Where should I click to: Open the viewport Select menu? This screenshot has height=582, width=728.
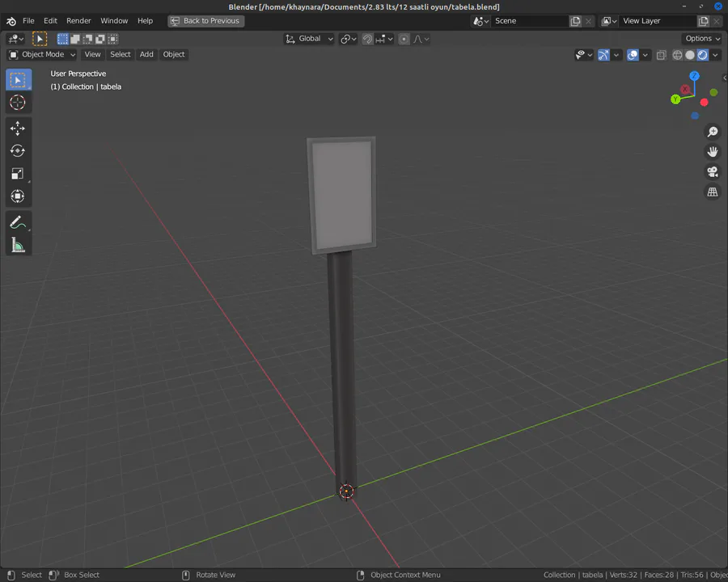pyautogui.click(x=121, y=55)
